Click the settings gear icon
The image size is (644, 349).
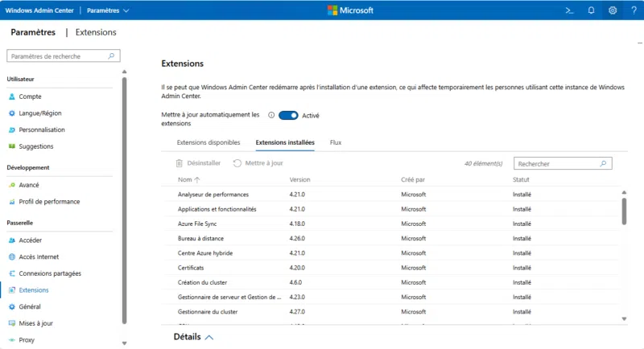point(613,10)
